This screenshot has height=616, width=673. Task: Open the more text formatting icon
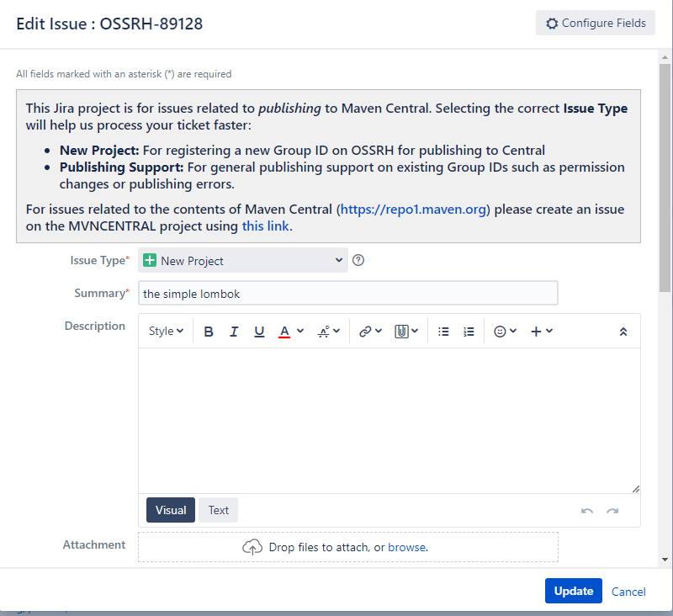tap(324, 332)
